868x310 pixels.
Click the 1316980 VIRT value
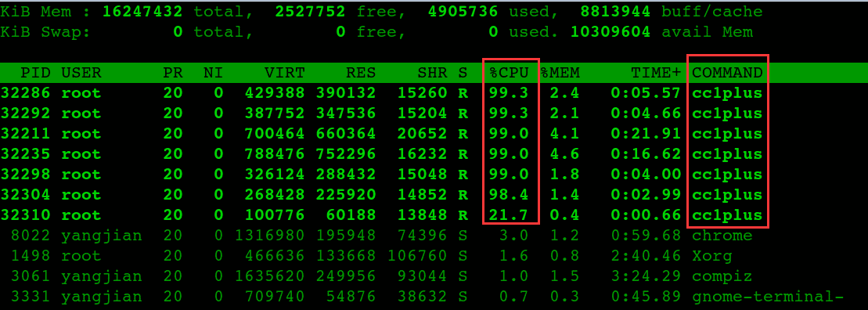[269, 236]
